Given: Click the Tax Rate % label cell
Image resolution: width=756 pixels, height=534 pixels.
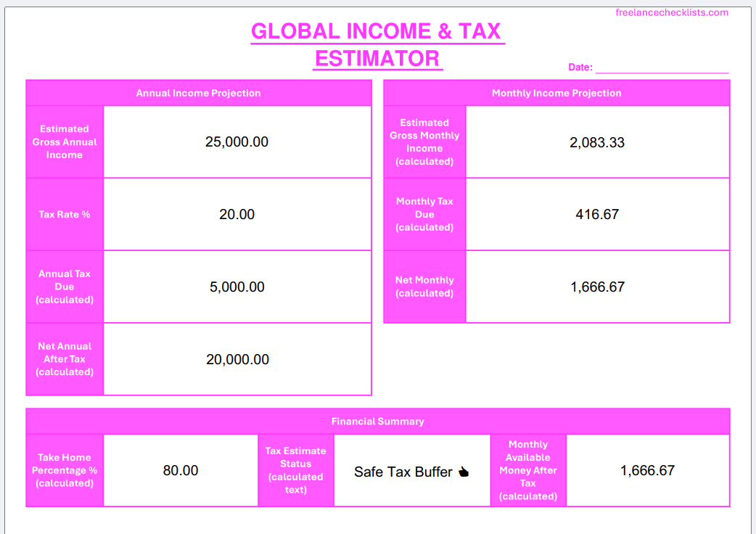Looking at the screenshot, I should (65, 215).
